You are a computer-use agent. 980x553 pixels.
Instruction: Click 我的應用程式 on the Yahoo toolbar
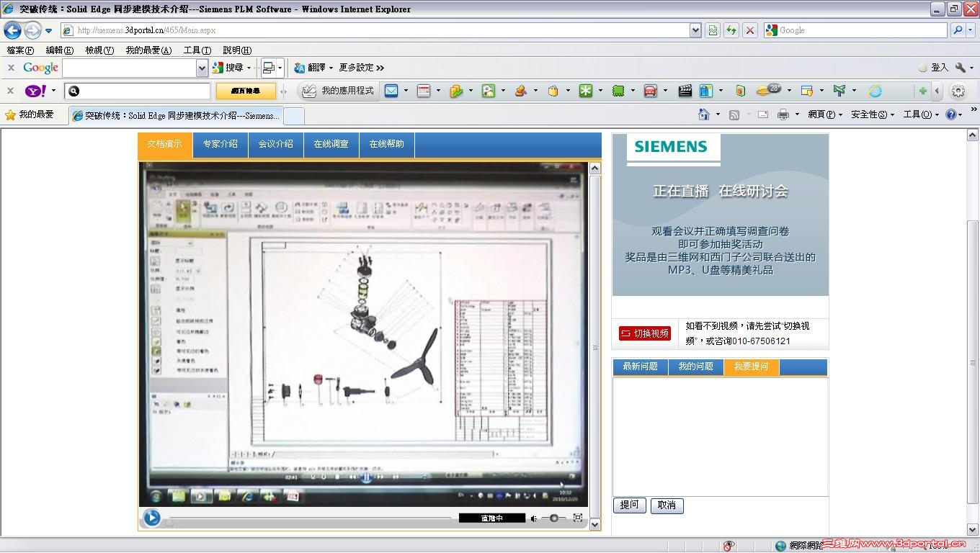[339, 91]
